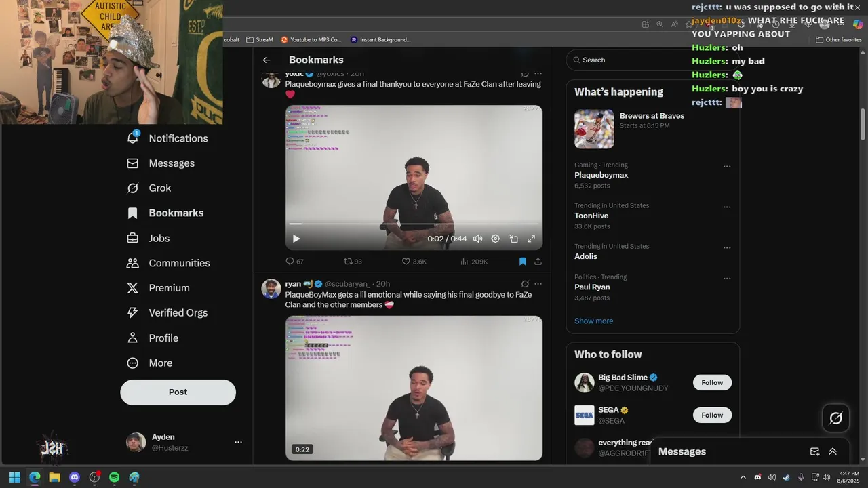This screenshot has width=868, height=488.
Task: Compose new message in Messages drawer
Action: [814, 451]
